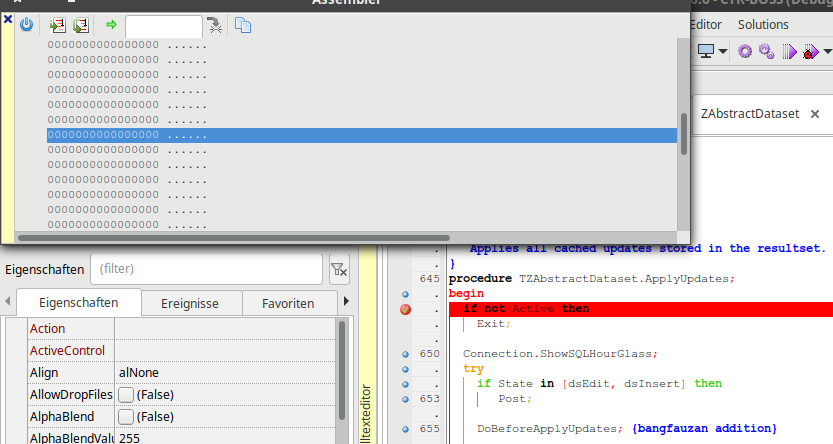
Task: Click the purple run arrow without bug
Action: pos(788,51)
